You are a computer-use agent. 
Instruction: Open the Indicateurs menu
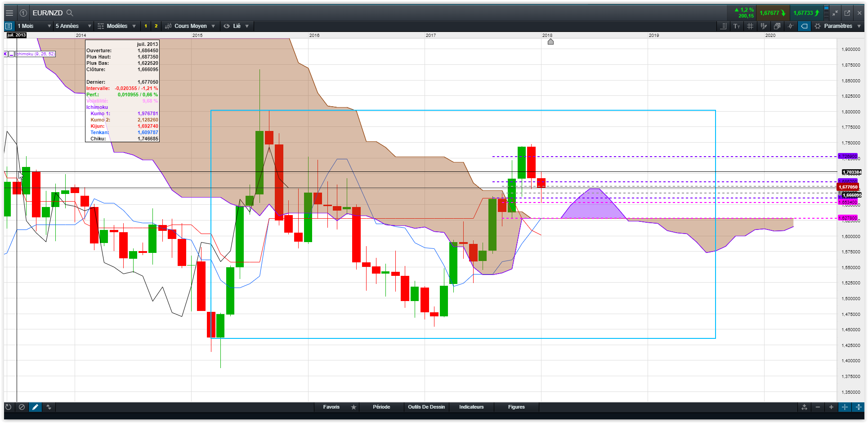(471, 407)
